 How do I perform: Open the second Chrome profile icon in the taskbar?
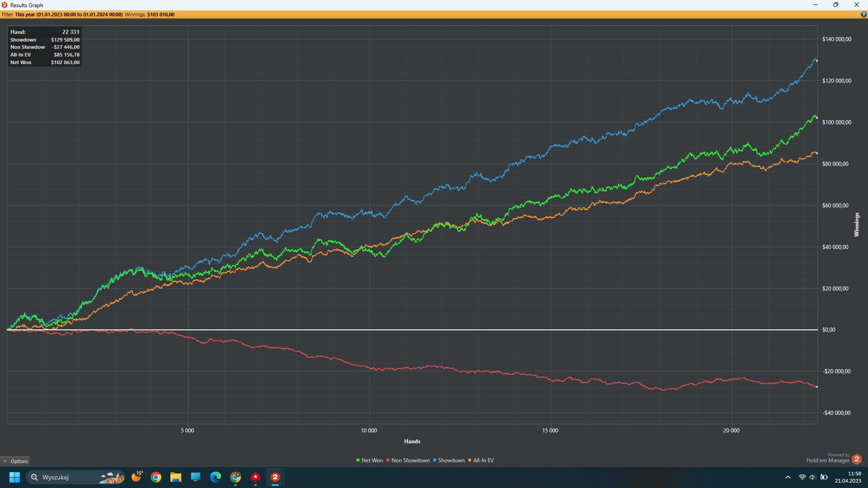point(236,477)
